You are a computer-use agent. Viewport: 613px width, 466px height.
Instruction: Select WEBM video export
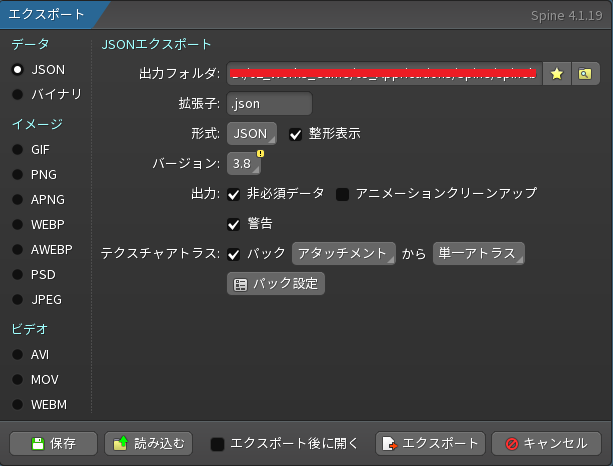[18, 405]
